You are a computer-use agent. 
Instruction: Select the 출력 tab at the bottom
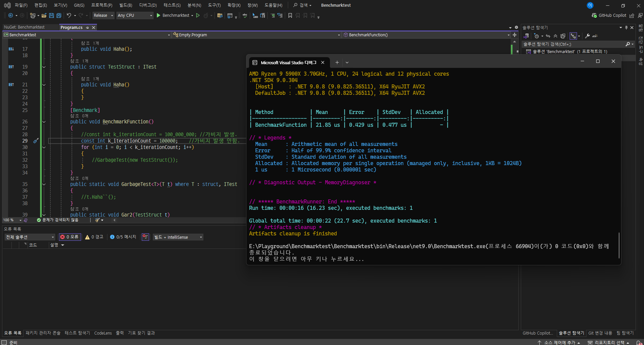click(x=120, y=333)
